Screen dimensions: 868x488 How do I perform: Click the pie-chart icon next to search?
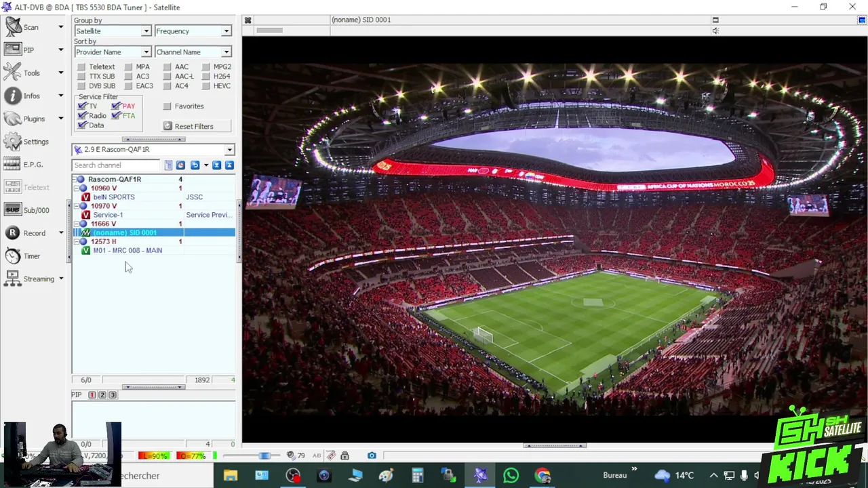[180, 165]
